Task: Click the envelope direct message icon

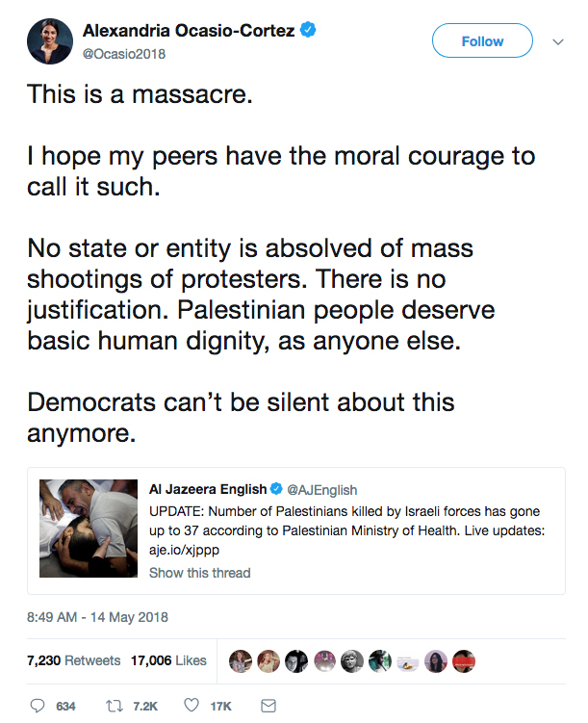Action: [x=268, y=706]
